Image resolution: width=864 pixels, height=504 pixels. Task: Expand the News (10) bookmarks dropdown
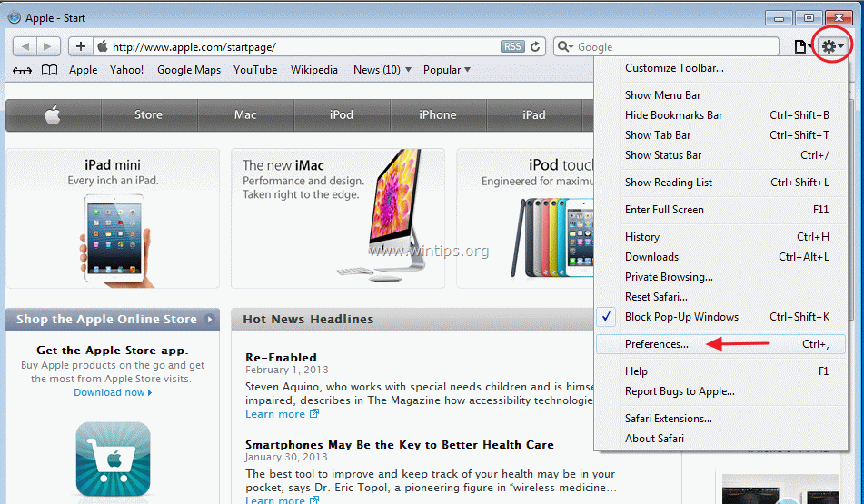382,70
